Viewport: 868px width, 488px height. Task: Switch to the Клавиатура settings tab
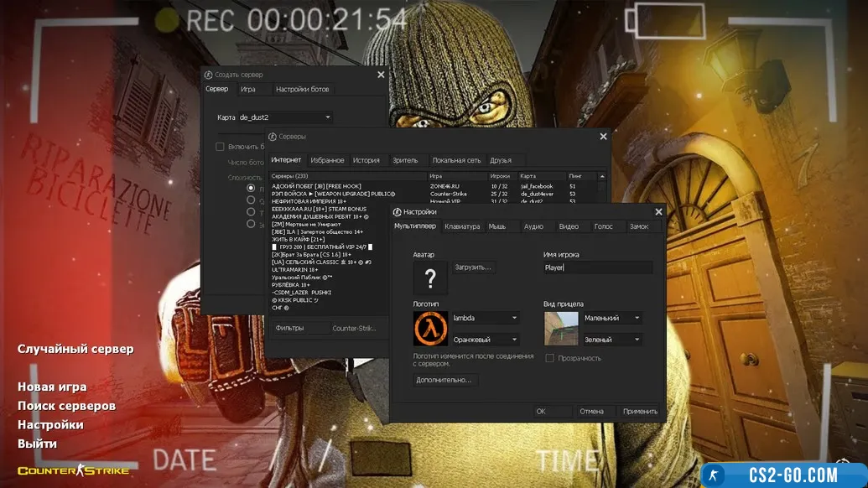click(462, 226)
